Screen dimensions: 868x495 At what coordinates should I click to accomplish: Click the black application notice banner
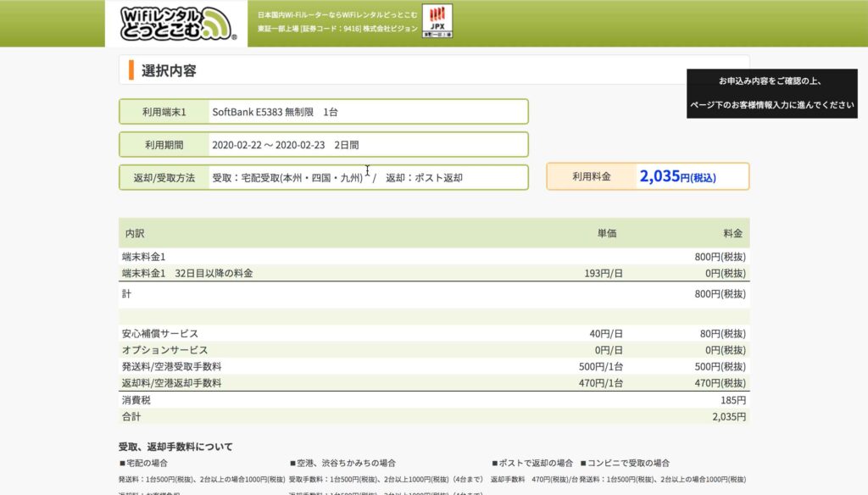pyautogui.click(x=771, y=92)
